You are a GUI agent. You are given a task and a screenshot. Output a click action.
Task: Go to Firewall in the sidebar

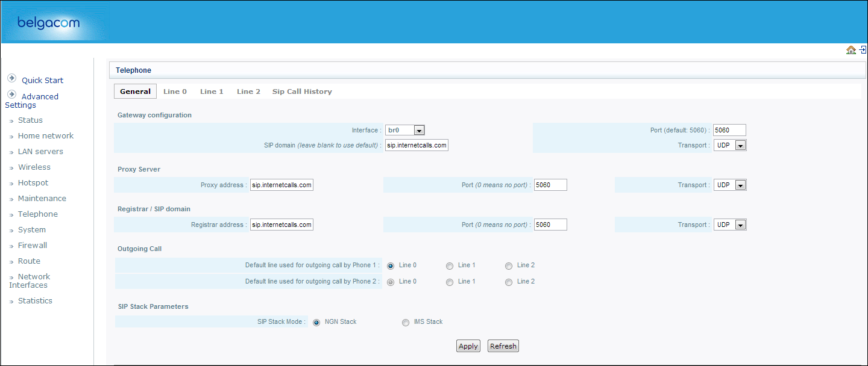[33, 246]
